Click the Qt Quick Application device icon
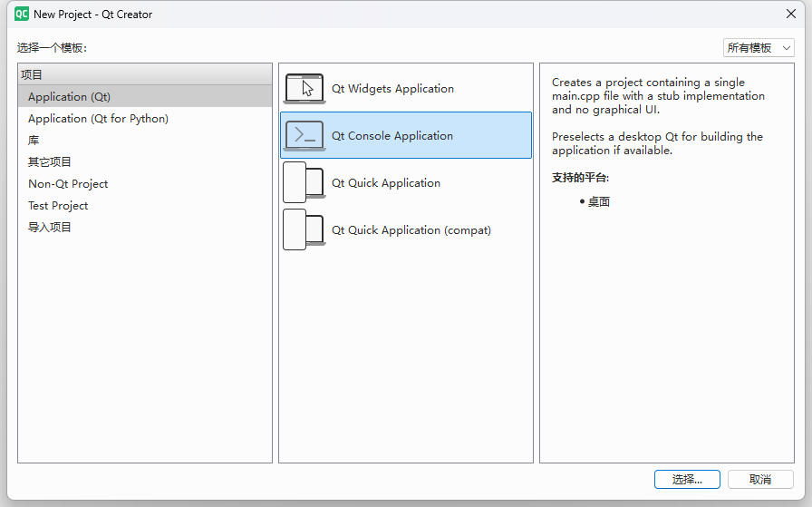Screen dimensions: 812x507 (304, 182)
